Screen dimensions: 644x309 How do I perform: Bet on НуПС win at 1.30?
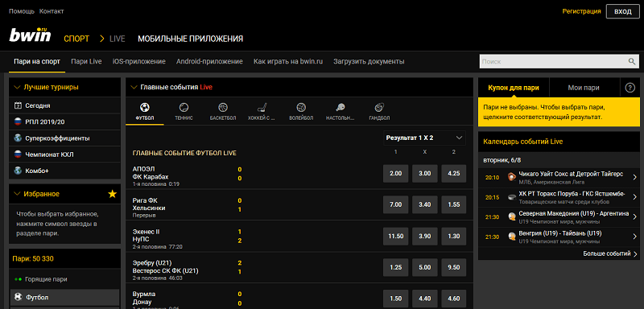(454, 236)
